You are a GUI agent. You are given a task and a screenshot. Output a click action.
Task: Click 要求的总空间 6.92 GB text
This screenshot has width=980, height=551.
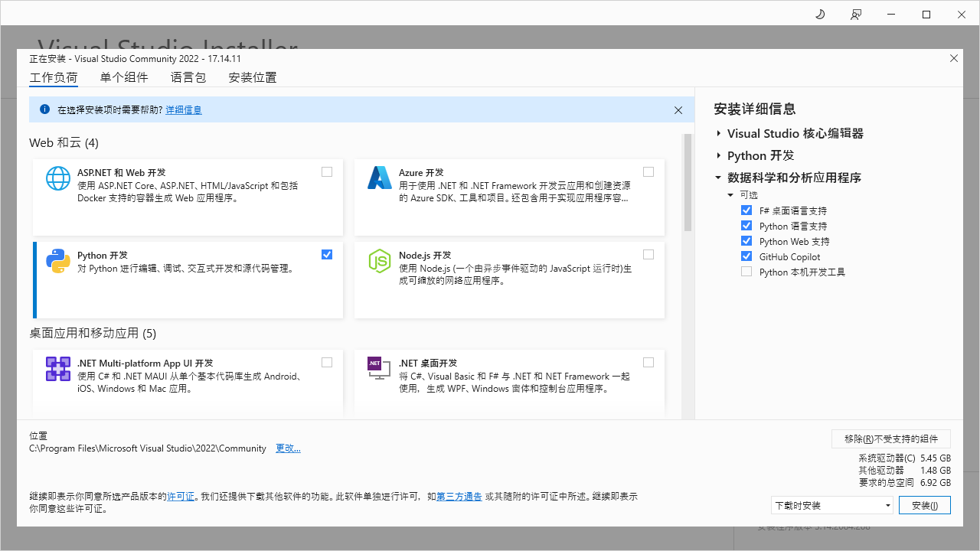tap(905, 483)
